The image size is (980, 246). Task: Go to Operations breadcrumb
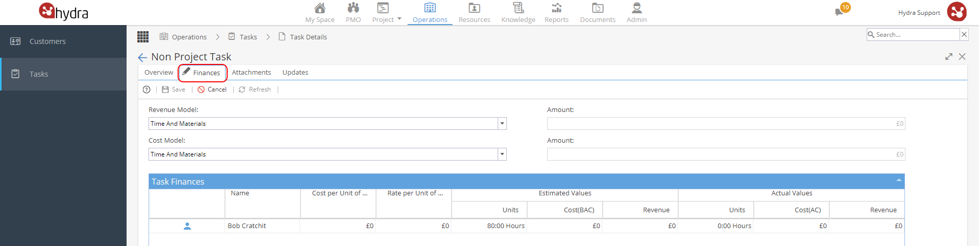coord(183,37)
